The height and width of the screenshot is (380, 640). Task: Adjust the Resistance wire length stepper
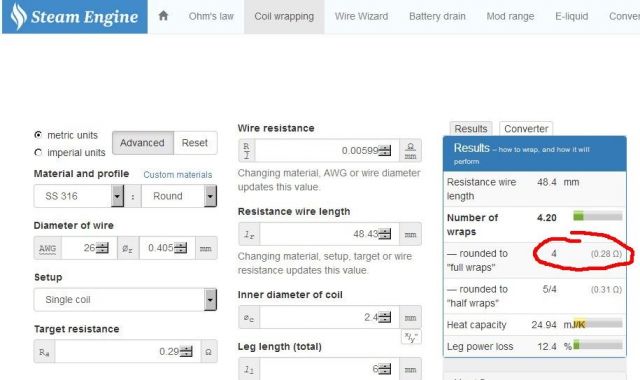point(384,234)
